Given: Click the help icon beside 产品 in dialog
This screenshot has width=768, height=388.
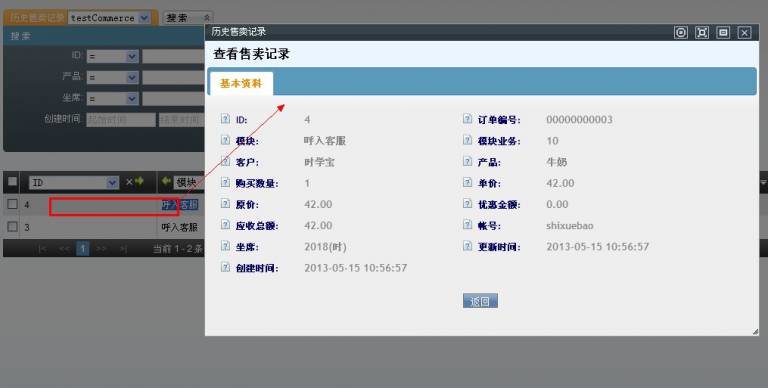Looking at the screenshot, I should tap(467, 161).
